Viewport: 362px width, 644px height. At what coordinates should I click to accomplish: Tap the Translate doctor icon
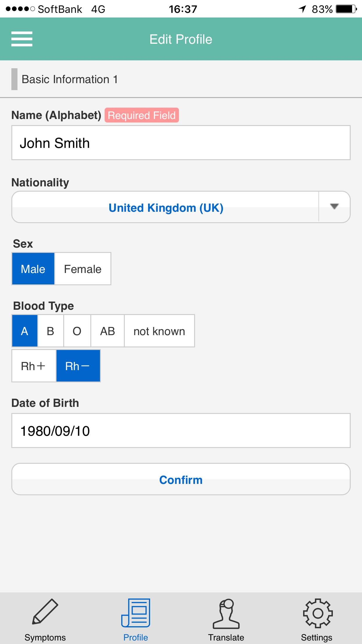click(x=226, y=613)
